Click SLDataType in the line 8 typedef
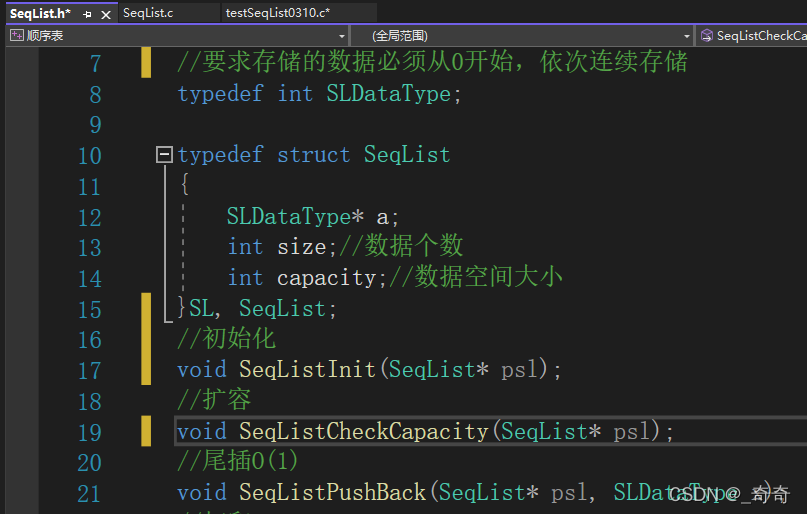Image resolution: width=807 pixels, height=514 pixels. pyautogui.click(x=389, y=94)
